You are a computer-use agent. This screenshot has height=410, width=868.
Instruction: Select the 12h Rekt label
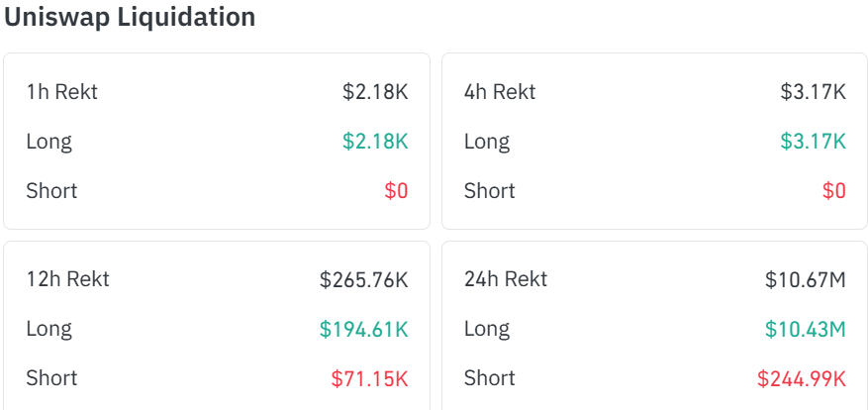[x=68, y=278]
